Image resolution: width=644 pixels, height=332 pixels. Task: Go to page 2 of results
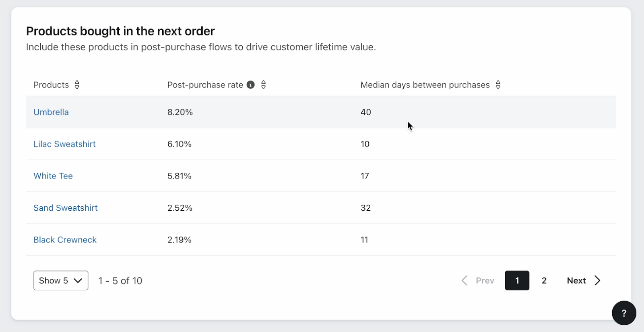(544, 280)
